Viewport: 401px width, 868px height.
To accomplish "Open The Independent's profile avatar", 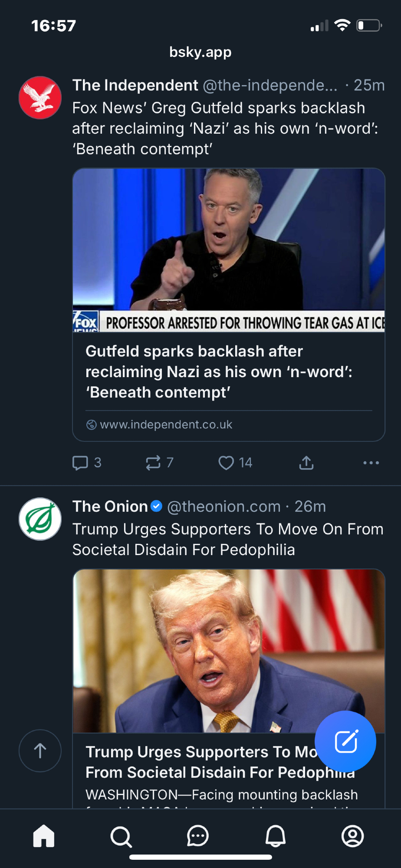I will tap(40, 98).
